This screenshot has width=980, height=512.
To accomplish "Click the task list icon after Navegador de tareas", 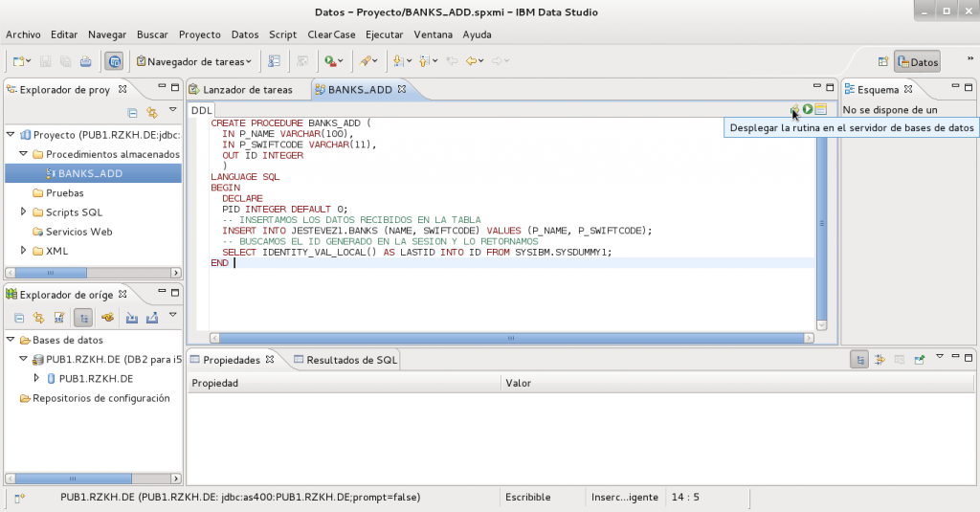I will 274,61.
